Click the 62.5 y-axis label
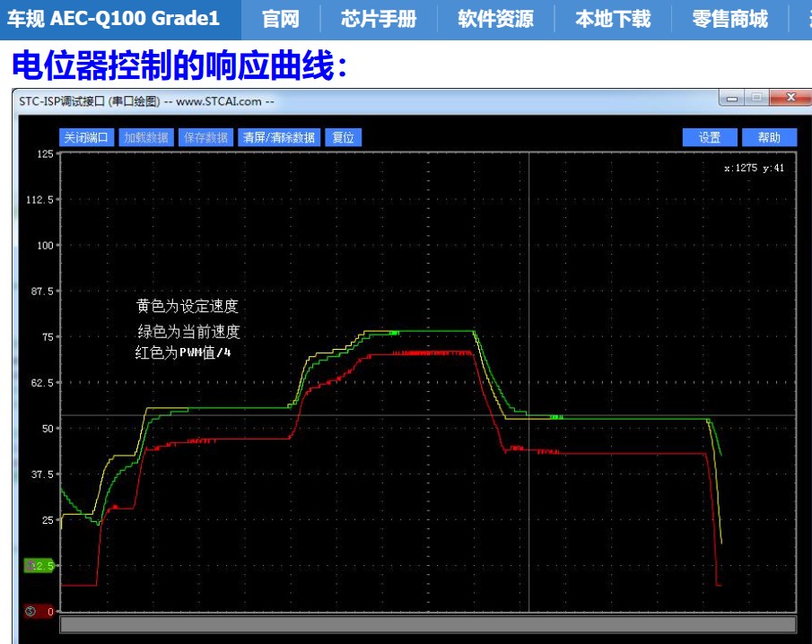 (x=42, y=383)
